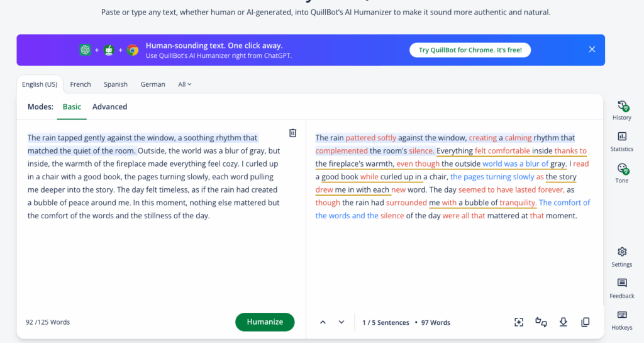Image resolution: width=644 pixels, height=343 pixels.
Task: Go to next sentence with down arrow
Action: pos(341,322)
